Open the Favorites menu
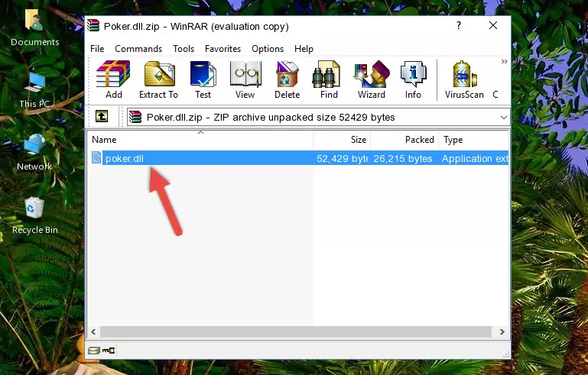 (x=223, y=49)
